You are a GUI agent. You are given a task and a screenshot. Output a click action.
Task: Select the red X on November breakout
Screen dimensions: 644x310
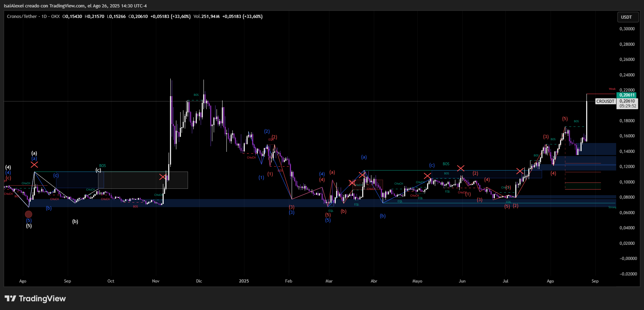click(x=163, y=177)
